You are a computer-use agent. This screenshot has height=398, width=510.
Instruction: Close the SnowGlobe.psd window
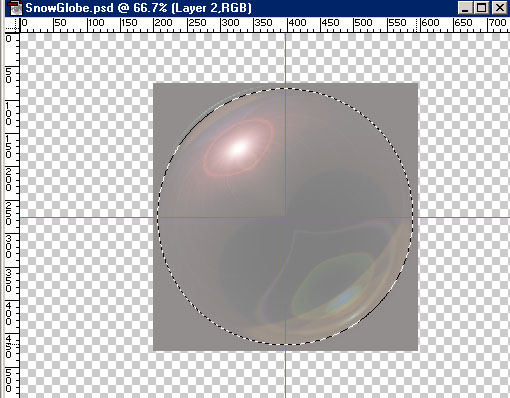(500, 8)
